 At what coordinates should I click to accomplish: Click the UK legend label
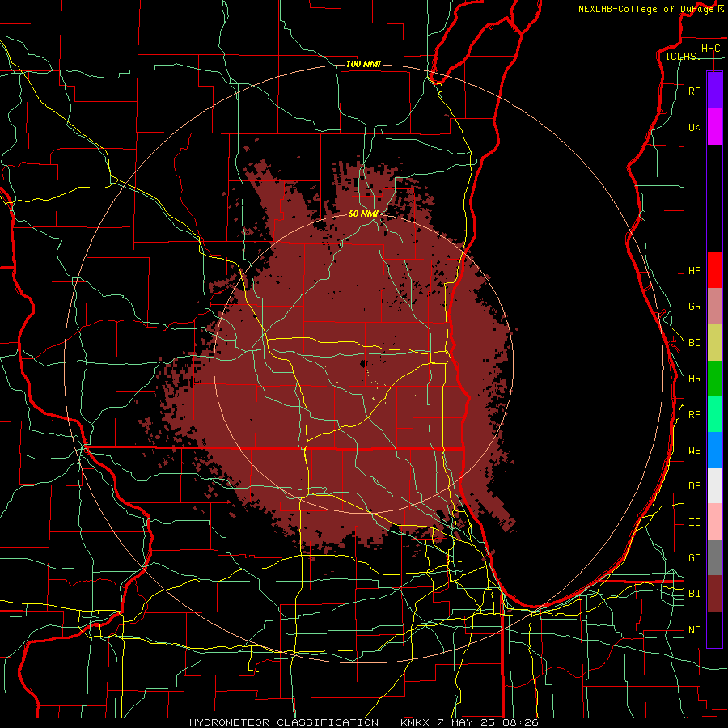(x=695, y=127)
